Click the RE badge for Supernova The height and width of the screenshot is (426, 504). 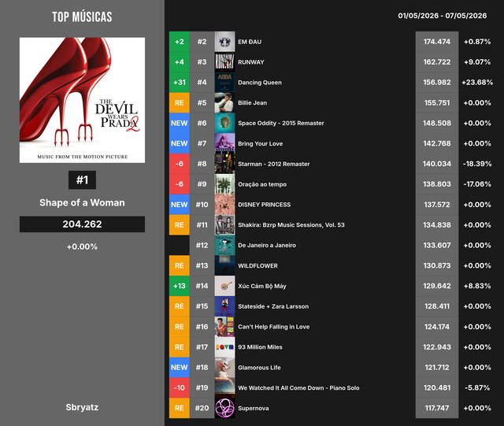[180, 408]
